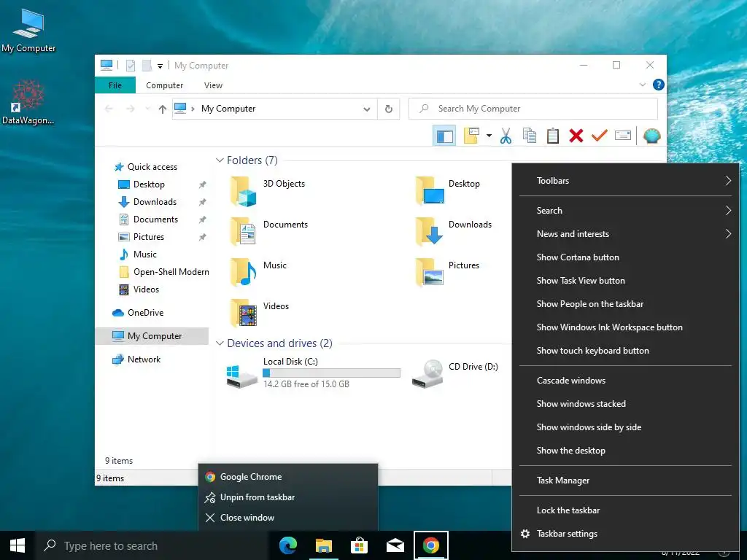Screen dimensions: 747x560
Task: Open the Mail taskbar icon
Action: tap(395, 545)
